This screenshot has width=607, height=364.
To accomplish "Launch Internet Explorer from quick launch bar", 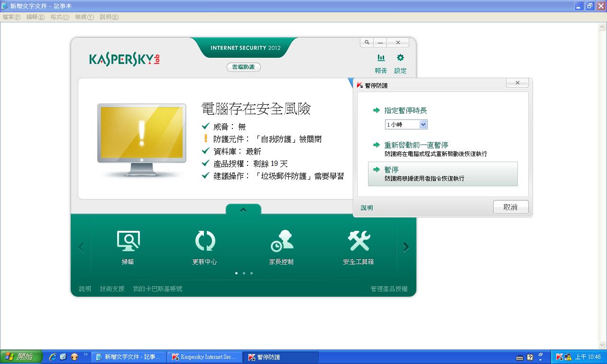I will coord(53,357).
